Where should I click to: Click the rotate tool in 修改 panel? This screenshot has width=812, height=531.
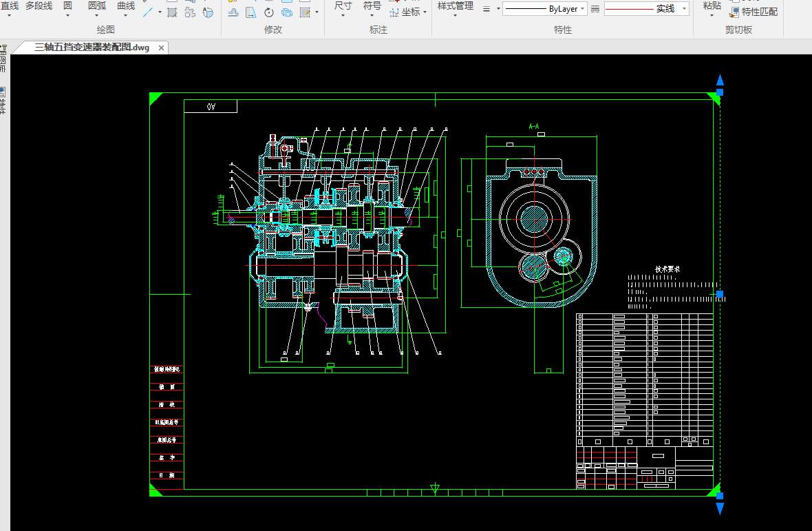pyautogui.click(x=269, y=12)
